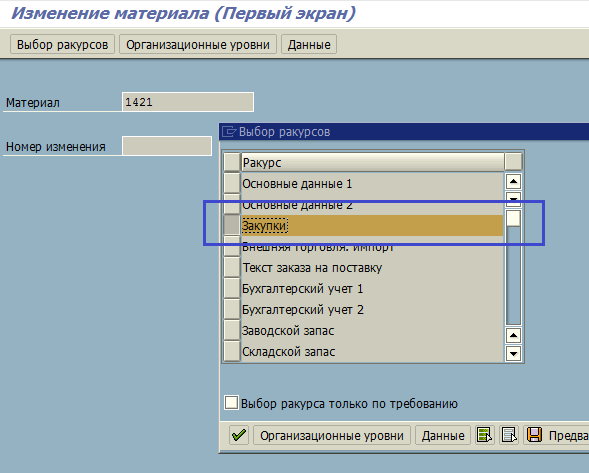Confirm selection with the green checkmark icon
589x473 pixels.
[x=239, y=435]
